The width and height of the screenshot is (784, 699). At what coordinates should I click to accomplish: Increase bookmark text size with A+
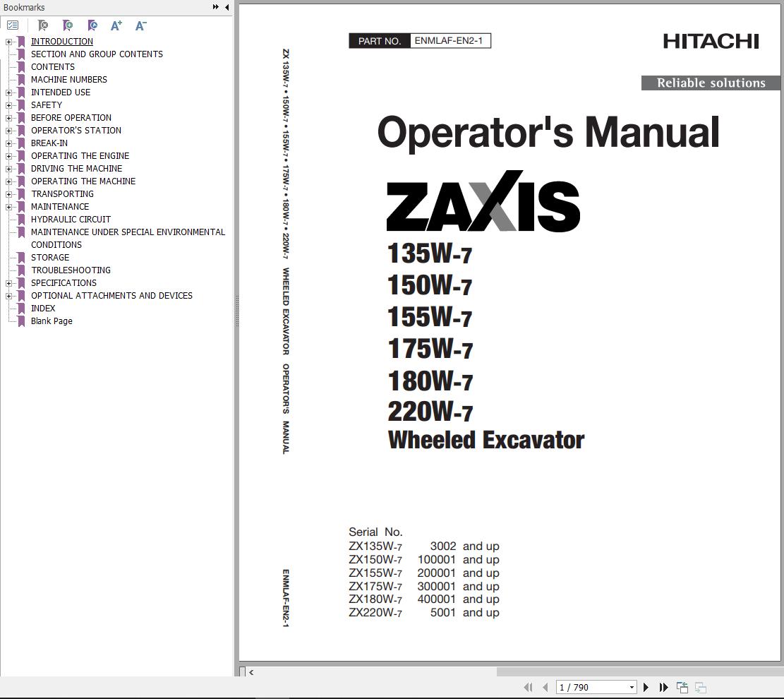point(116,25)
